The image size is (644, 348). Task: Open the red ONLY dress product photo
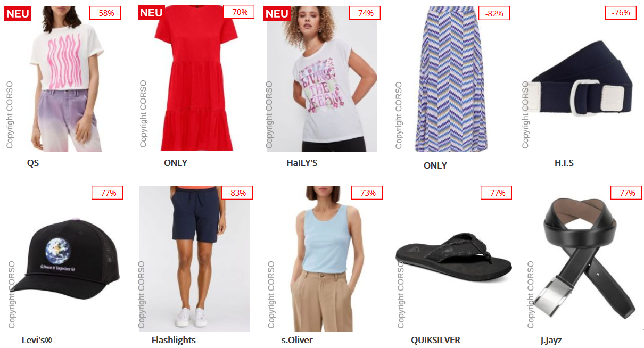point(193,78)
